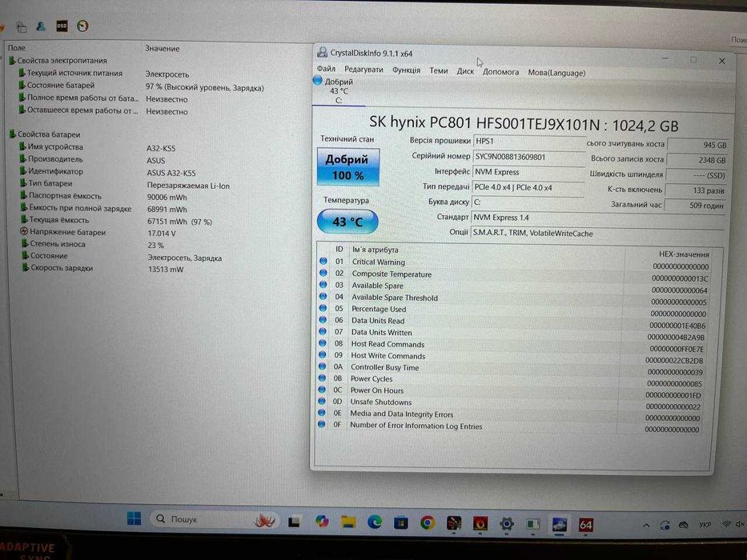Click status circle for Composite Temperature row
The width and height of the screenshot is (747, 560).
tap(323, 273)
